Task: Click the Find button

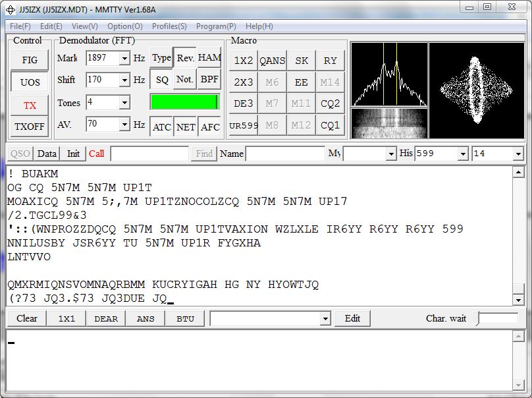Action: tap(204, 154)
